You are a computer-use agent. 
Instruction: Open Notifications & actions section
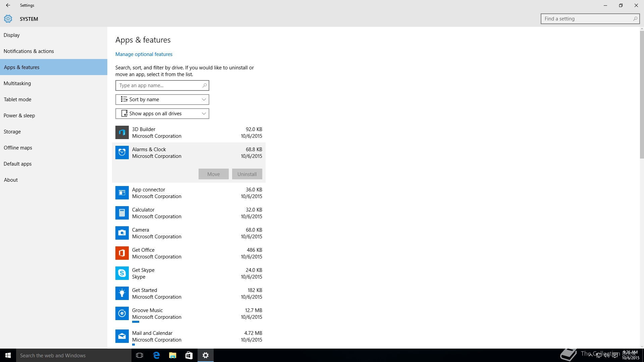(54, 51)
